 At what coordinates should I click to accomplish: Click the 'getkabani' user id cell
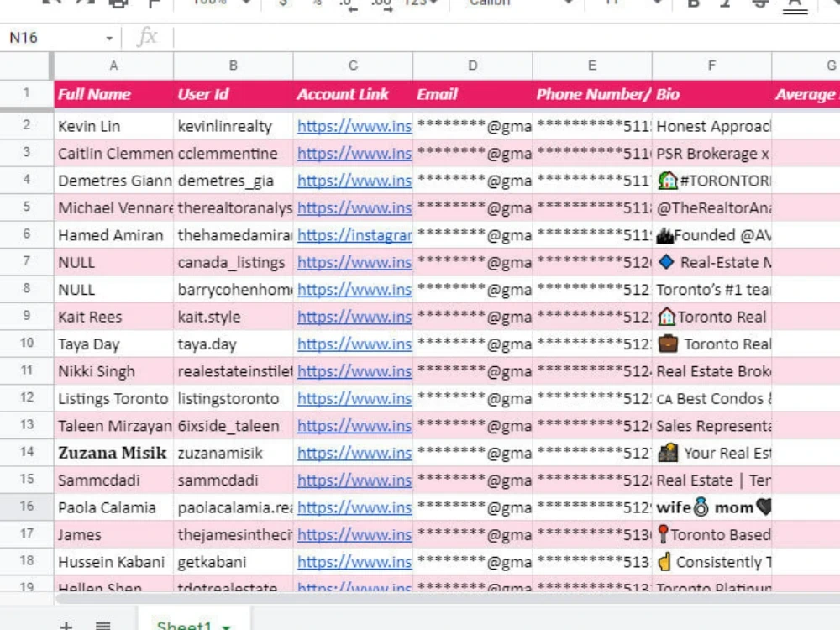[233, 562]
